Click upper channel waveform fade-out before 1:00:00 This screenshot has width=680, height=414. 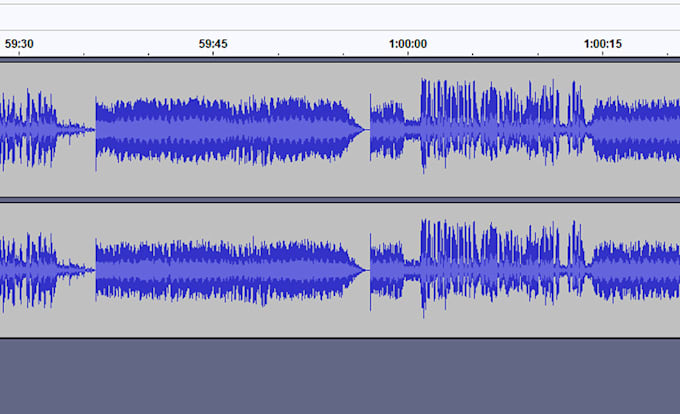[356, 129]
